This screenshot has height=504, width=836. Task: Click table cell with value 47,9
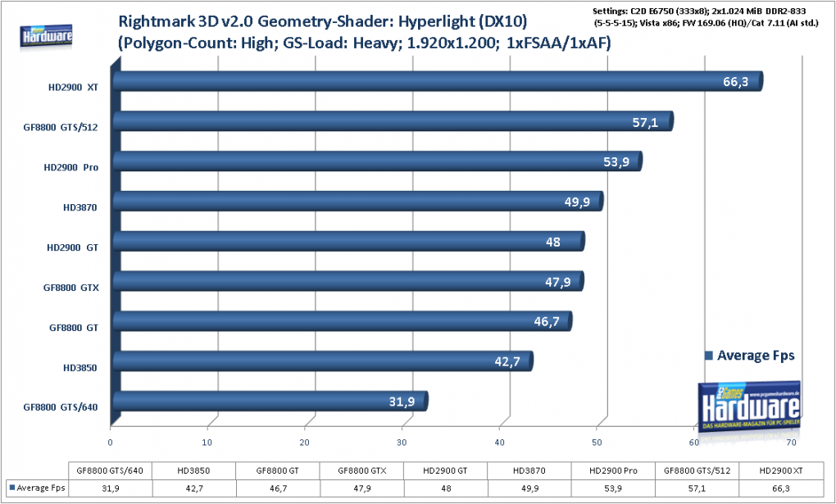(x=361, y=488)
